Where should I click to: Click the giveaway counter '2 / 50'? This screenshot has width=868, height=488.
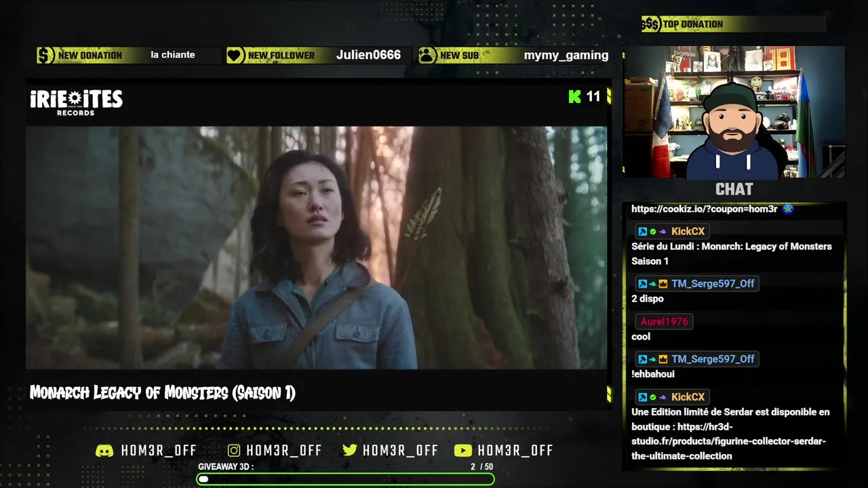click(x=481, y=467)
